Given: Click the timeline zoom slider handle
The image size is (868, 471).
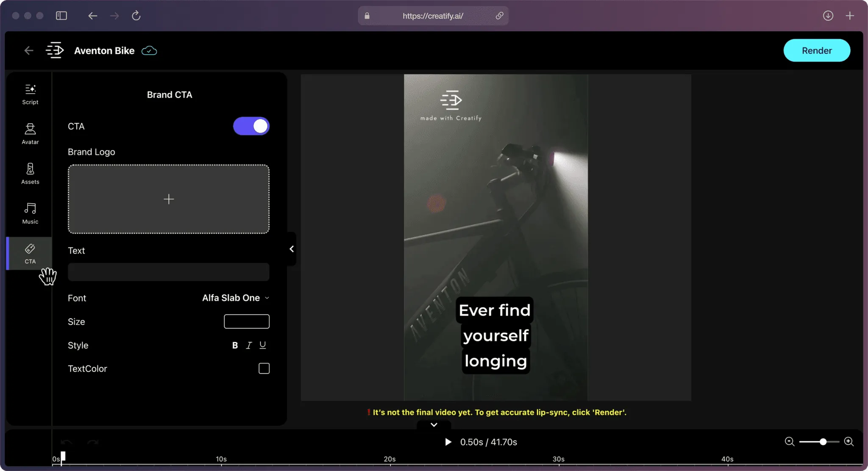Looking at the screenshot, I should click(x=823, y=442).
